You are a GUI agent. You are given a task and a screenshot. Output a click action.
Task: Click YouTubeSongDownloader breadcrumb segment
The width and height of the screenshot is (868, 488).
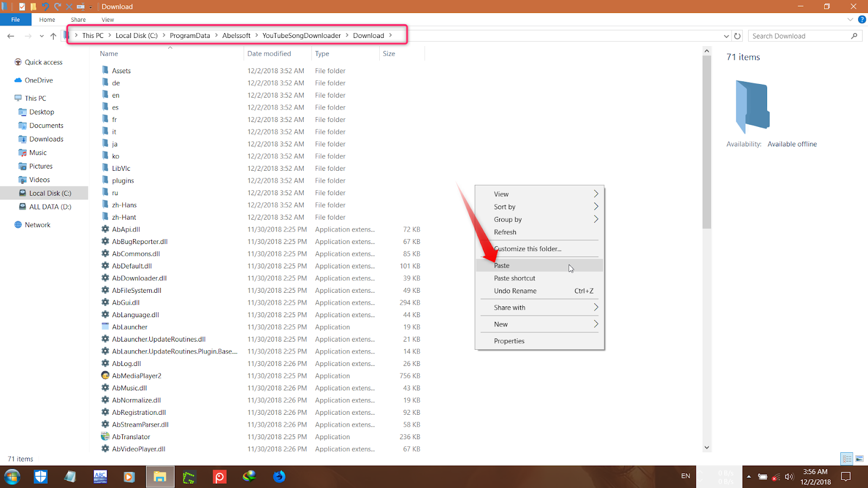302,36
